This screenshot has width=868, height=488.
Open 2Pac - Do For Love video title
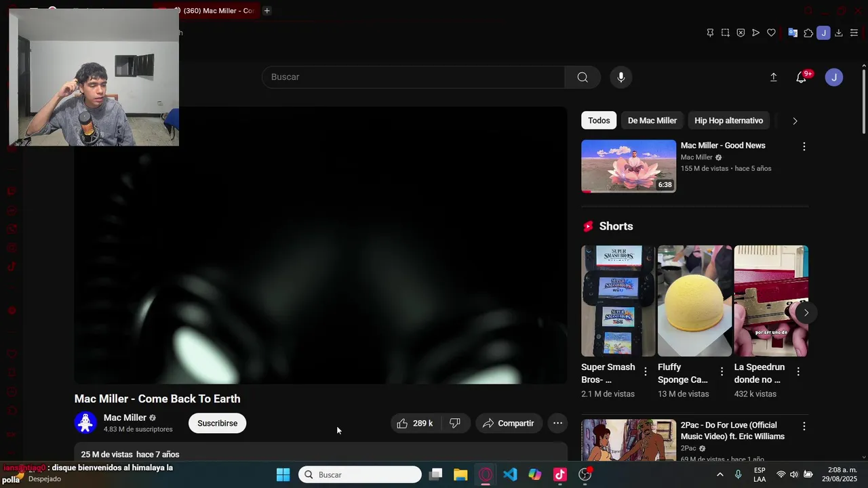pyautogui.click(x=732, y=431)
